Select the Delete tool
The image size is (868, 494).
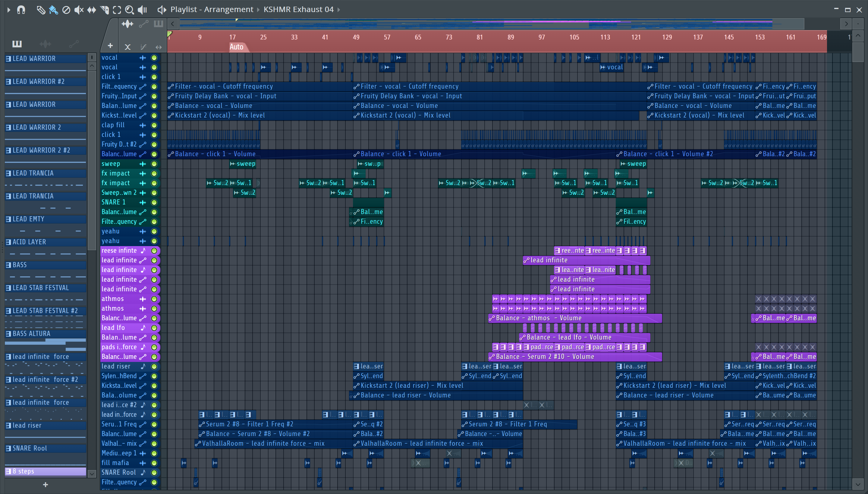(x=66, y=10)
